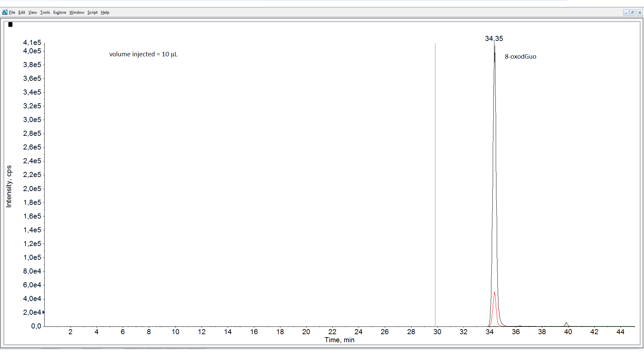Open the Help menu
The width and height of the screenshot is (644, 362).
[105, 12]
